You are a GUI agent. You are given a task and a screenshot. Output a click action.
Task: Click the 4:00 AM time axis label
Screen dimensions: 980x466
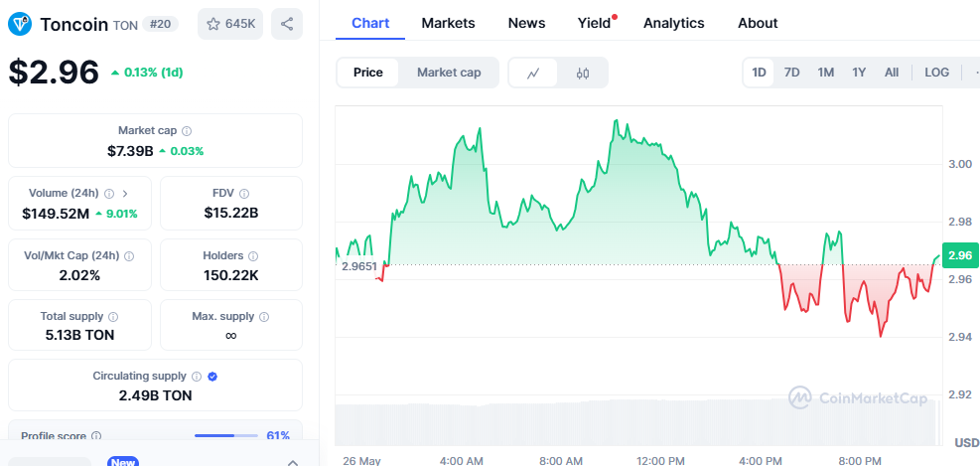462,461
